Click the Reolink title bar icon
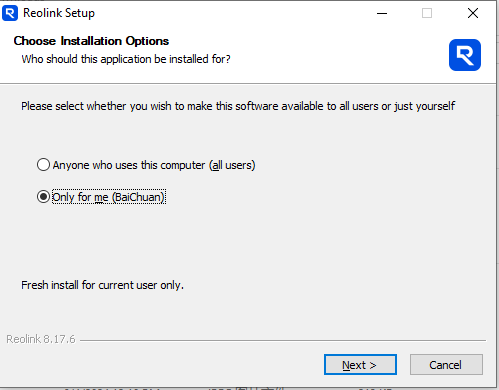 (x=10, y=13)
